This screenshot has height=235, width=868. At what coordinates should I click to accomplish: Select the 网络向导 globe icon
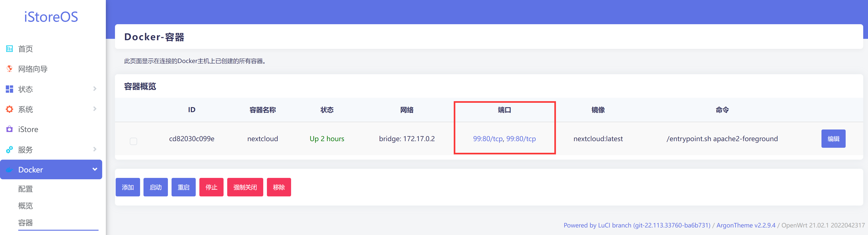point(9,69)
